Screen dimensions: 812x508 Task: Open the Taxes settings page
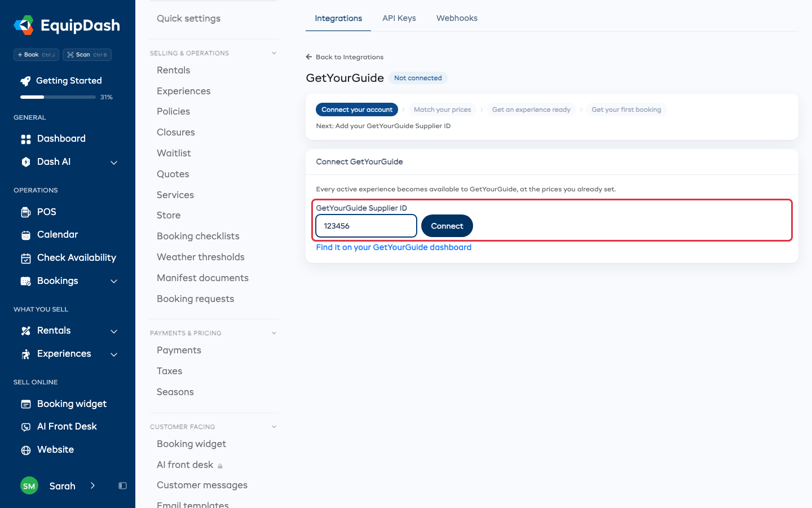170,371
